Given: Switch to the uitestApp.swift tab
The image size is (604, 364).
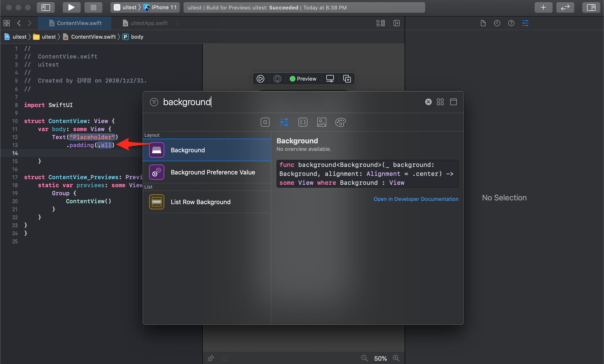Looking at the screenshot, I should (x=149, y=23).
